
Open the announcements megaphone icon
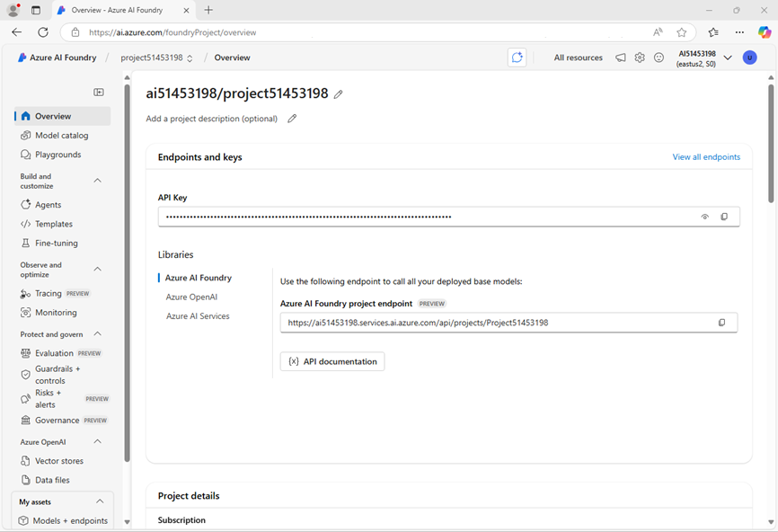[x=621, y=58]
